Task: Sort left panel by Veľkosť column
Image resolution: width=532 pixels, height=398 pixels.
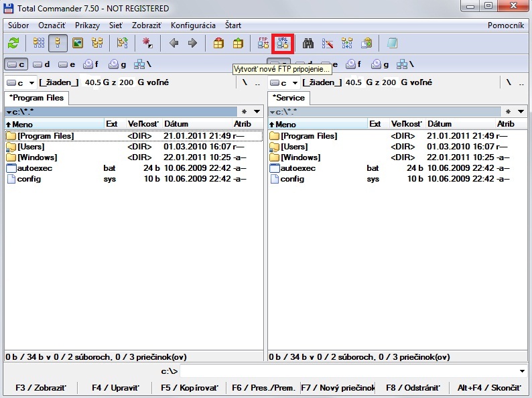Action: point(144,124)
